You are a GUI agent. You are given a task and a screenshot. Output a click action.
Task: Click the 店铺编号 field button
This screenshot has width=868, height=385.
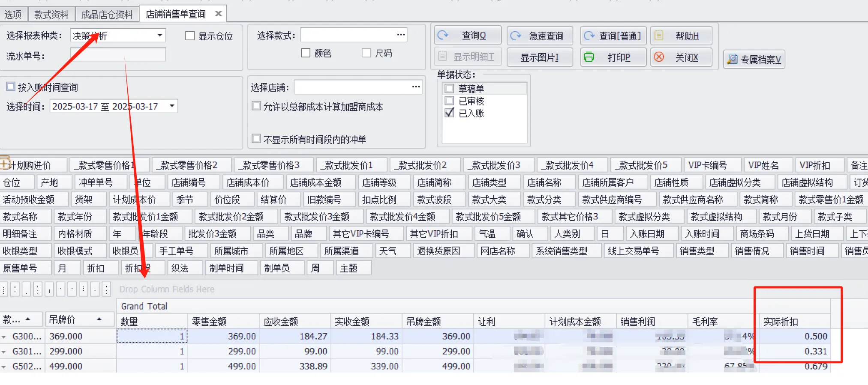tap(189, 182)
